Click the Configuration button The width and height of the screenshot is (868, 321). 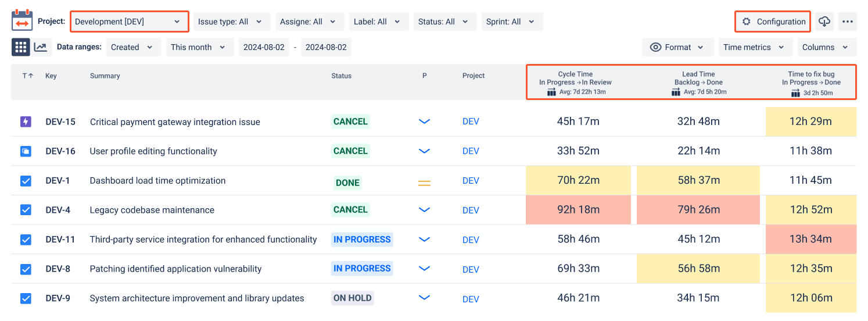click(773, 22)
